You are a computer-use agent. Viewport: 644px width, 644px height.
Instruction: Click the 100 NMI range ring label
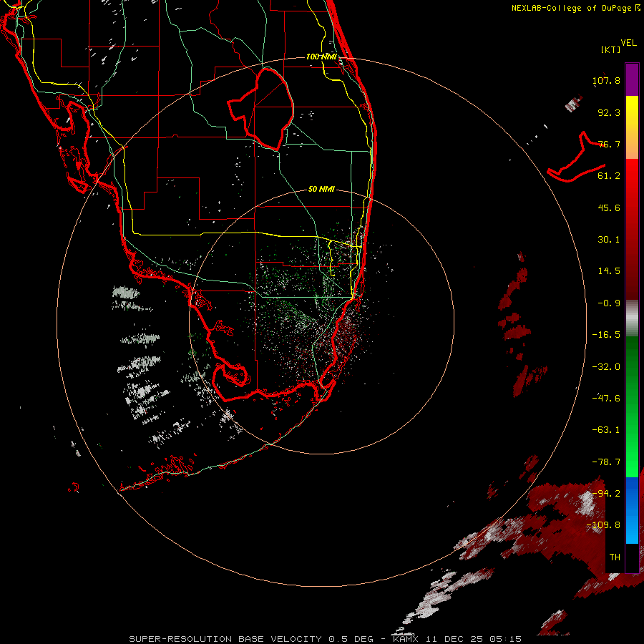[321, 57]
